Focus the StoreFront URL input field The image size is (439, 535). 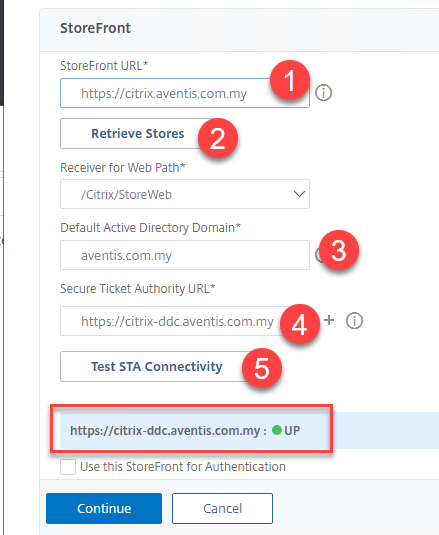[x=185, y=93]
